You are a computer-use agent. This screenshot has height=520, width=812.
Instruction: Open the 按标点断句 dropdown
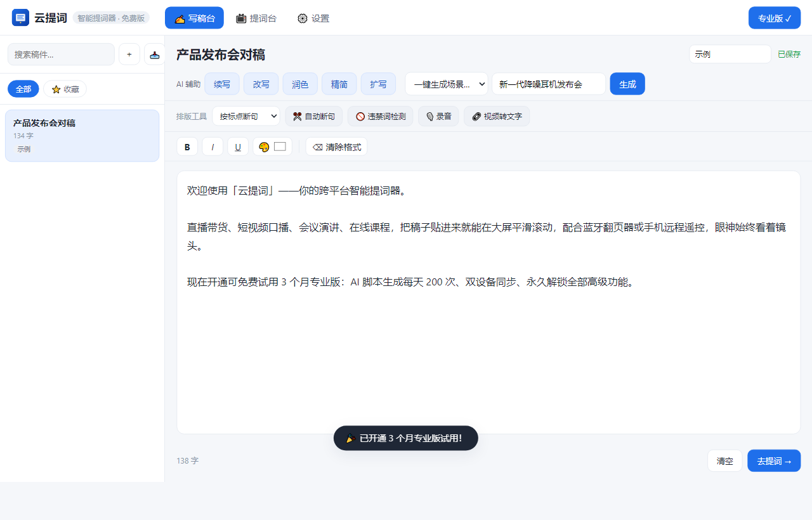pyautogui.click(x=246, y=116)
